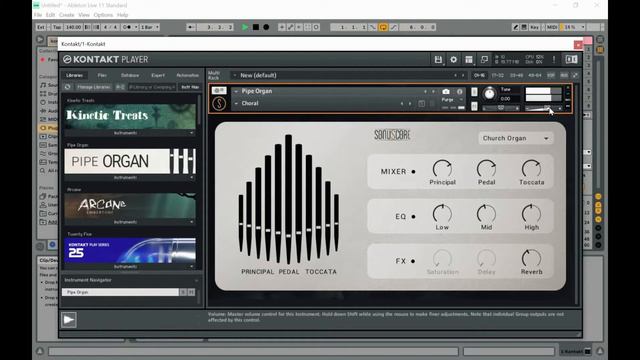Open the Church Organ preset dropdown
Viewport: 640px width, 360px height.
click(x=516, y=138)
